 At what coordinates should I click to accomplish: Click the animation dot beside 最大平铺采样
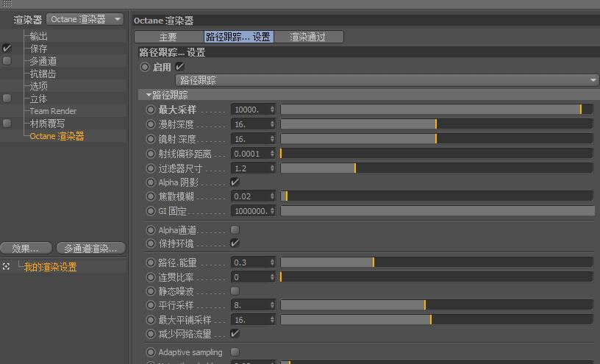coord(151,320)
